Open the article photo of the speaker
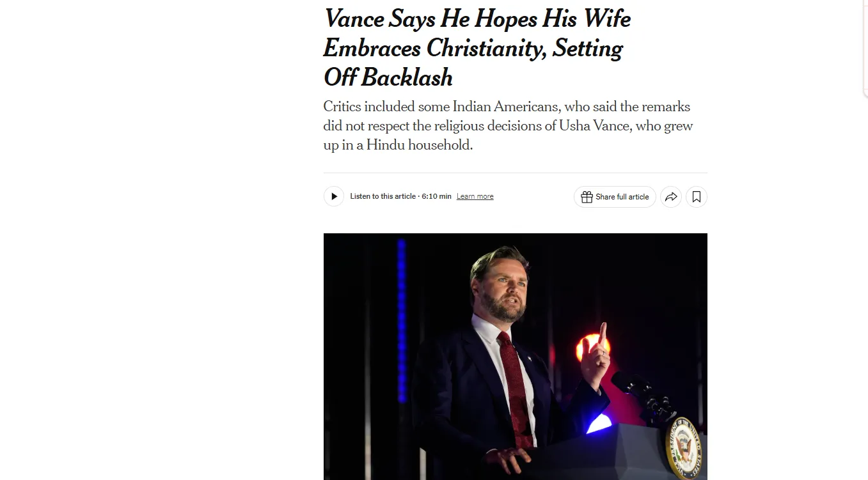This screenshot has width=868, height=480. coord(515,356)
